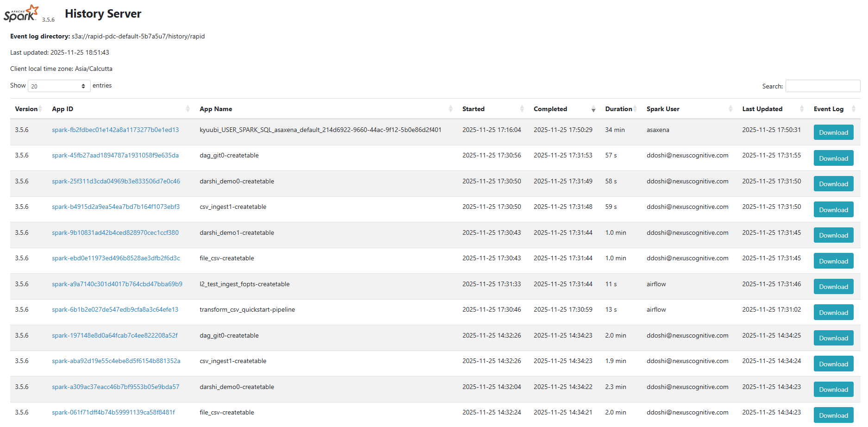The height and width of the screenshot is (427, 868).
Task: Download log for spark-061f71df row
Action: [x=833, y=415]
